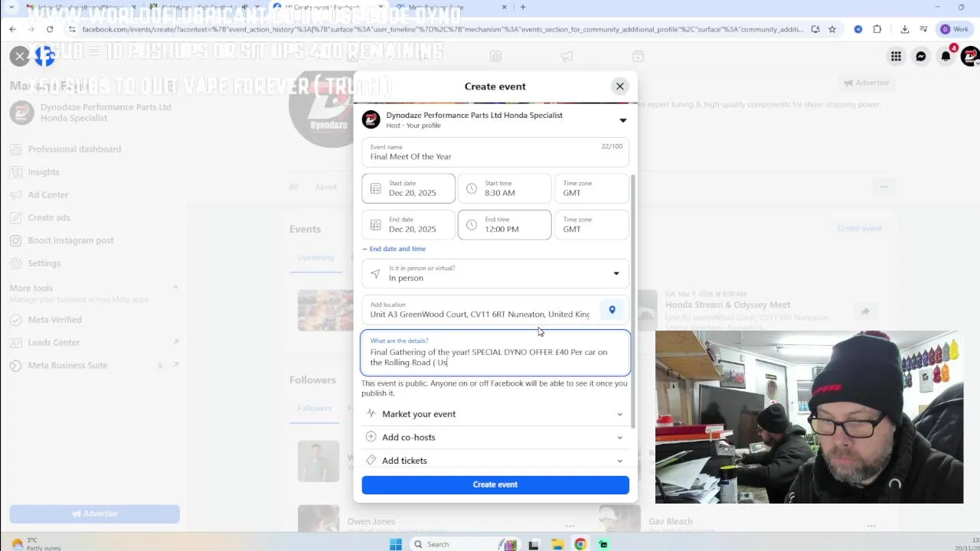
Task: Edit the Event name field
Action: (495, 152)
